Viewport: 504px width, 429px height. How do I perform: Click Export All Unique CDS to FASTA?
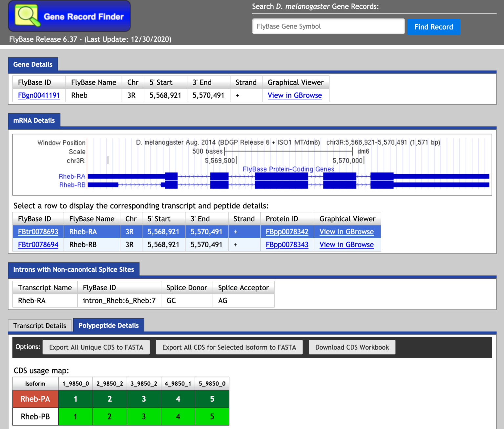pyautogui.click(x=96, y=347)
